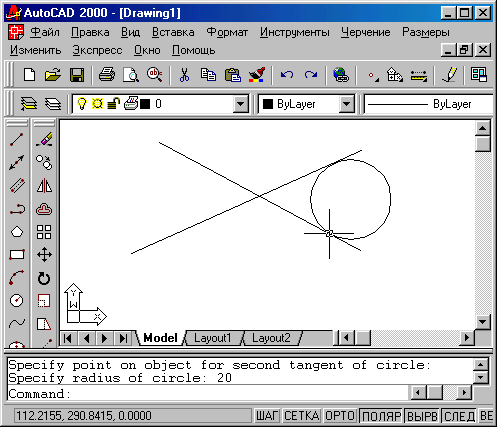Viewport: 497px width, 427px height.
Task: Select the Multiline tool
Action: coord(17,186)
